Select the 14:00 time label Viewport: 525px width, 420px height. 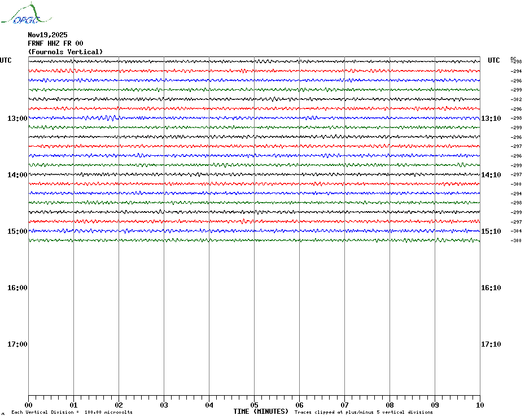point(17,175)
